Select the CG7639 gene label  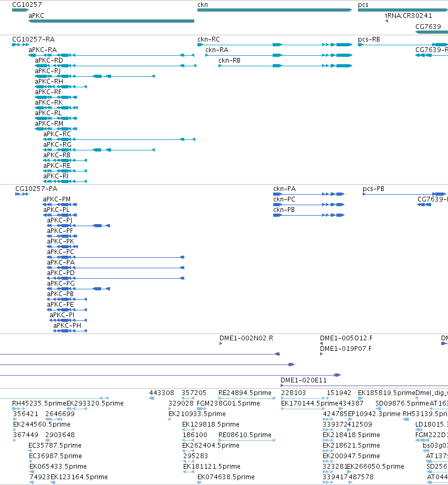(x=428, y=27)
